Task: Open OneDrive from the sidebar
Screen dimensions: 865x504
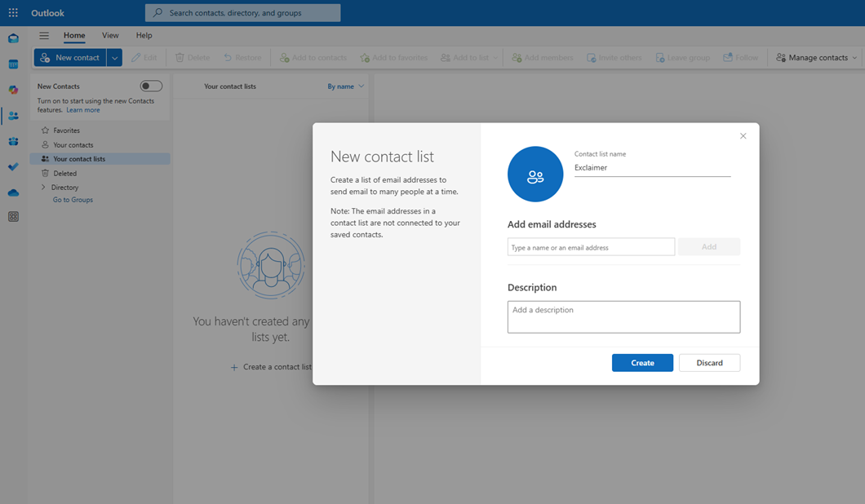Action: (x=12, y=192)
